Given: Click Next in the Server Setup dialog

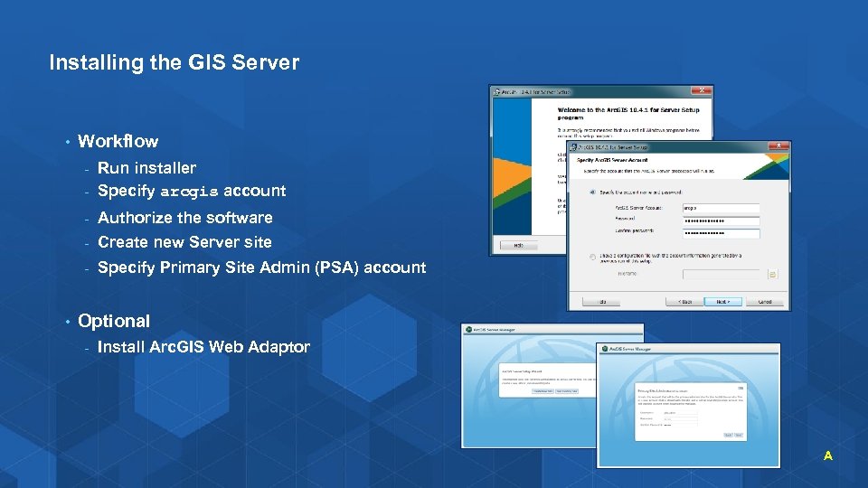Looking at the screenshot, I should coord(723,302).
